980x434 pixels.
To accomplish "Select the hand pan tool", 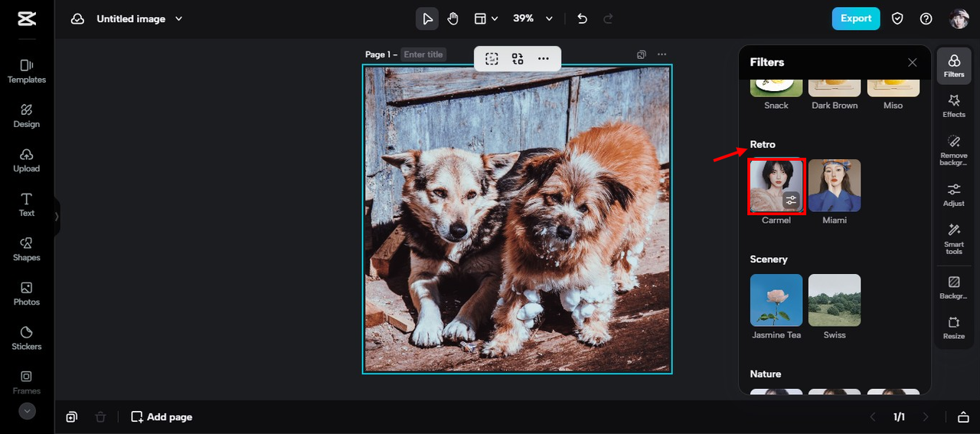I will click(452, 18).
